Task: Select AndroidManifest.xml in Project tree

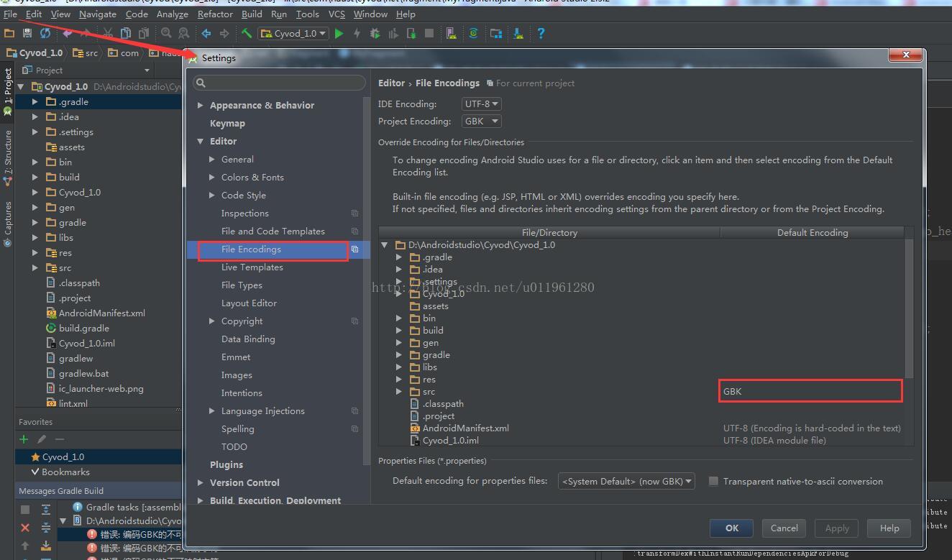Action: [101, 313]
